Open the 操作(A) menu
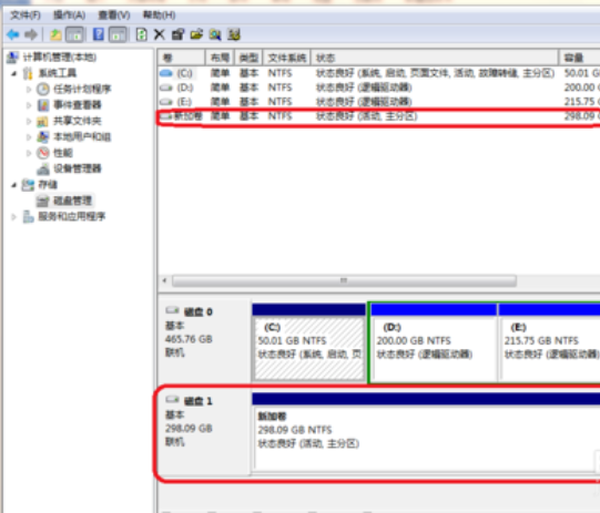The image size is (600, 513). pos(69,16)
